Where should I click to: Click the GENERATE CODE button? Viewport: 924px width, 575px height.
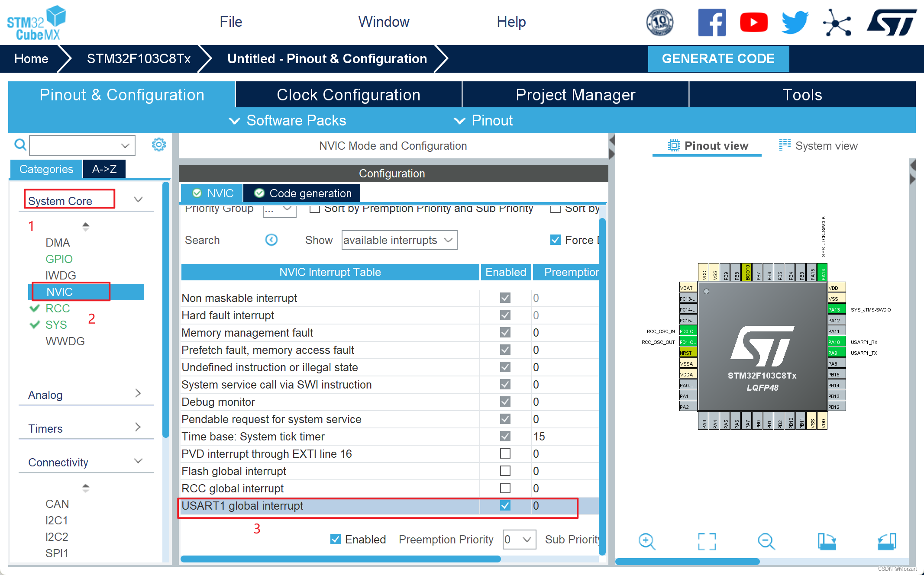point(718,59)
